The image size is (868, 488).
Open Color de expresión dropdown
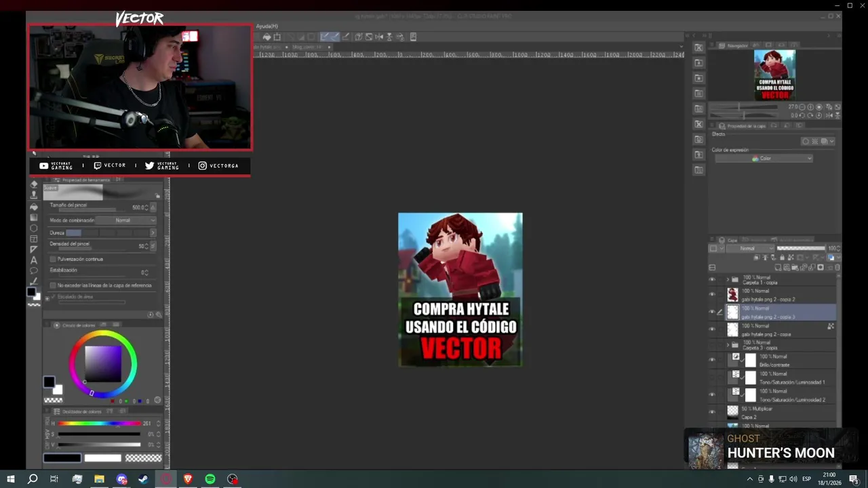tap(764, 159)
